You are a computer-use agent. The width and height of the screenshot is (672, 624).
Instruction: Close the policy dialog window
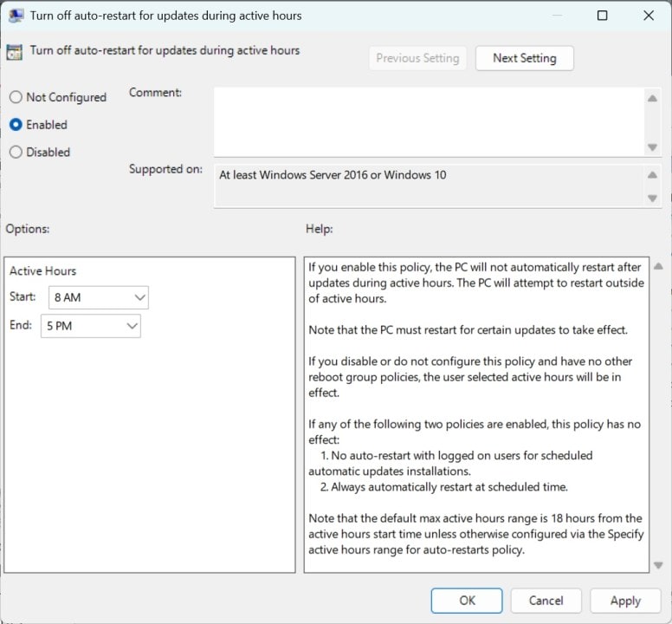coord(649,16)
